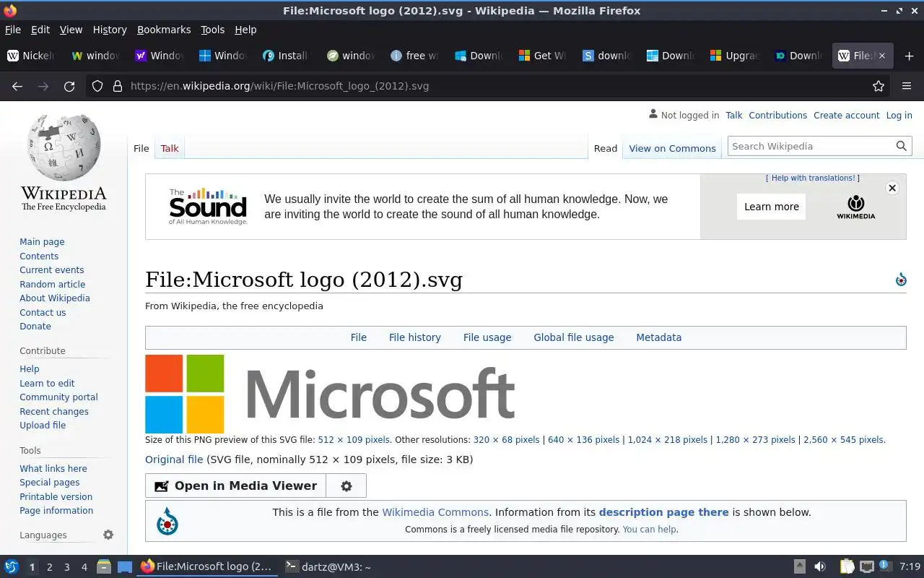Switch to the 'Upgrad' browser tab

coord(735,56)
